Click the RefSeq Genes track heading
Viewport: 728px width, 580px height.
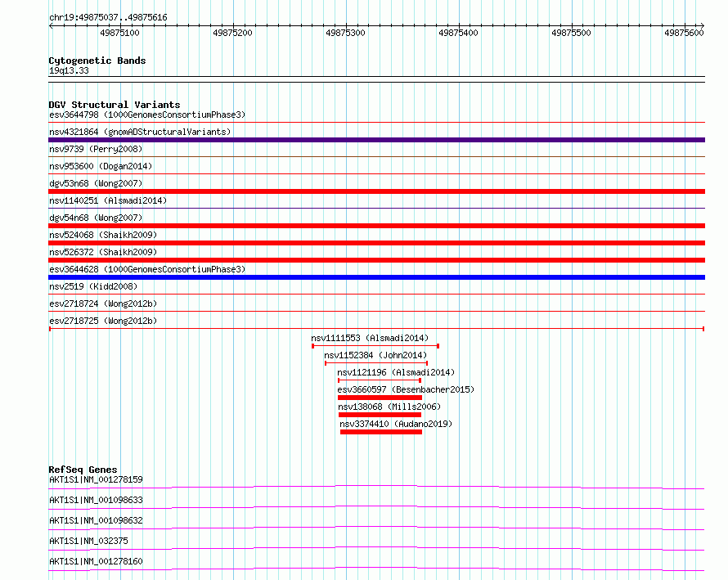83,470
